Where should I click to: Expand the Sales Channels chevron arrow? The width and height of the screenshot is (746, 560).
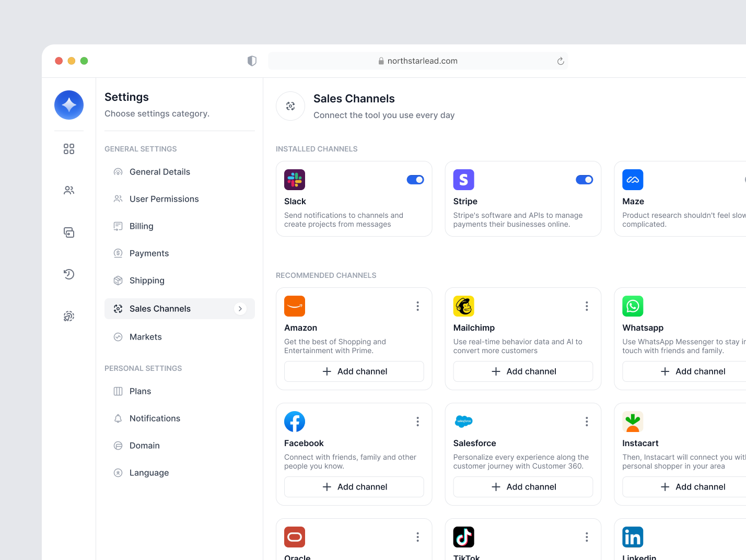[x=240, y=309]
